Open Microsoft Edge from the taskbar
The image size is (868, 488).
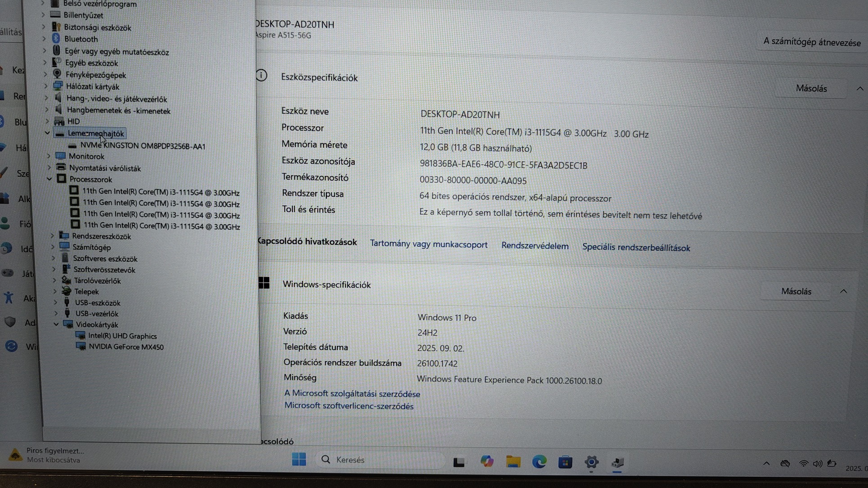point(539,461)
